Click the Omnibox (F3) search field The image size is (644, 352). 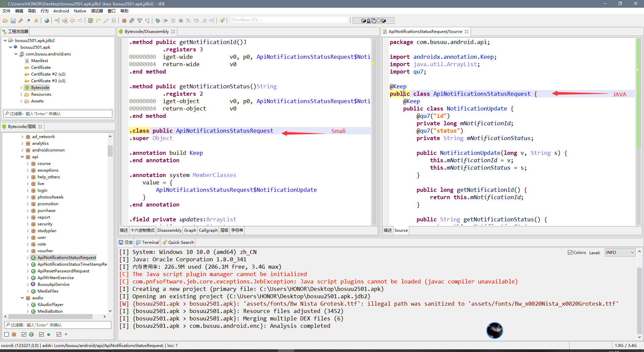click(x=290, y=20)
